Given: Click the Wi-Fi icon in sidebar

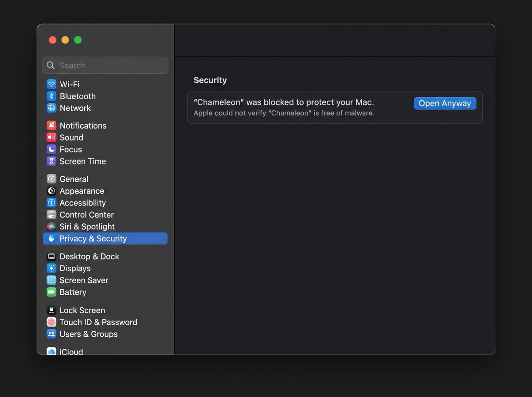Looking at the screenshot, I should pyautogui.click(x=51, y=84).
